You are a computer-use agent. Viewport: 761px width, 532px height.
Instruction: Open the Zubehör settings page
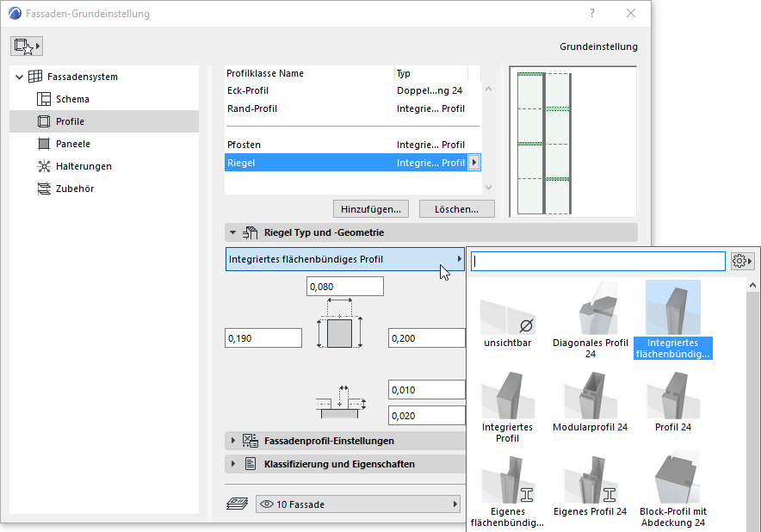(x=74, y=189)
